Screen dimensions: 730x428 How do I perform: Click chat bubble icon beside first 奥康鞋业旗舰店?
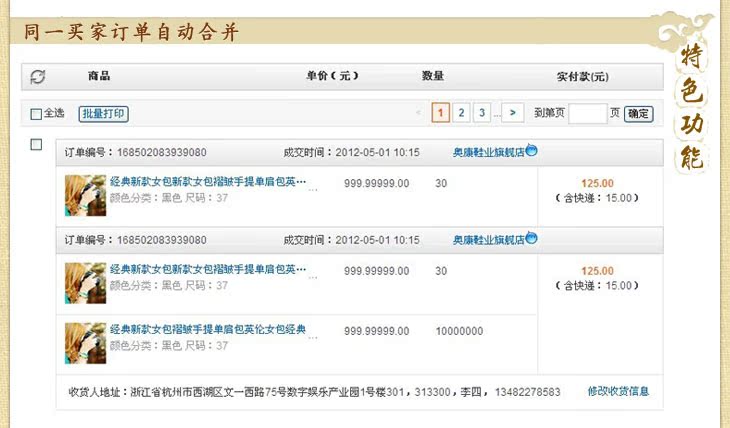pyautogui.click(x=531, y=150)
